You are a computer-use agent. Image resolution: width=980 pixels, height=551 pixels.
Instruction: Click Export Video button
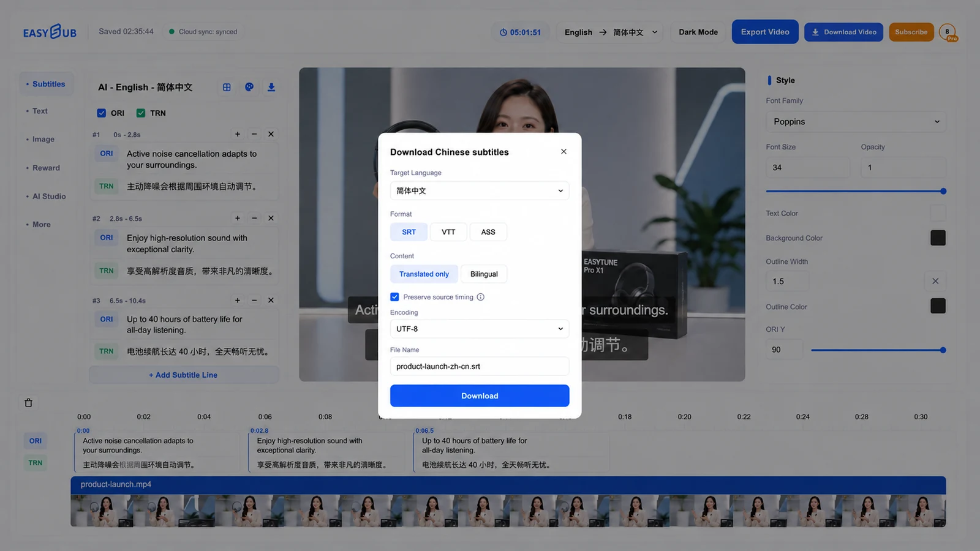765,32
